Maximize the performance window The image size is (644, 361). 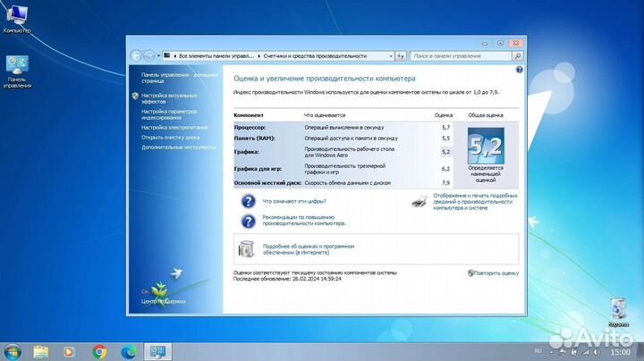click(x=500, y=43)
